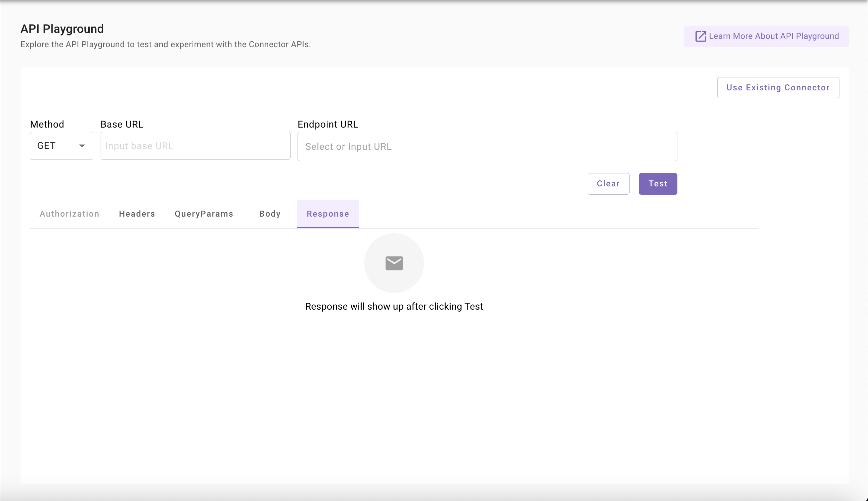Click the external link icon beside Learn More
868x501 pixels.
tap(701, 36)
